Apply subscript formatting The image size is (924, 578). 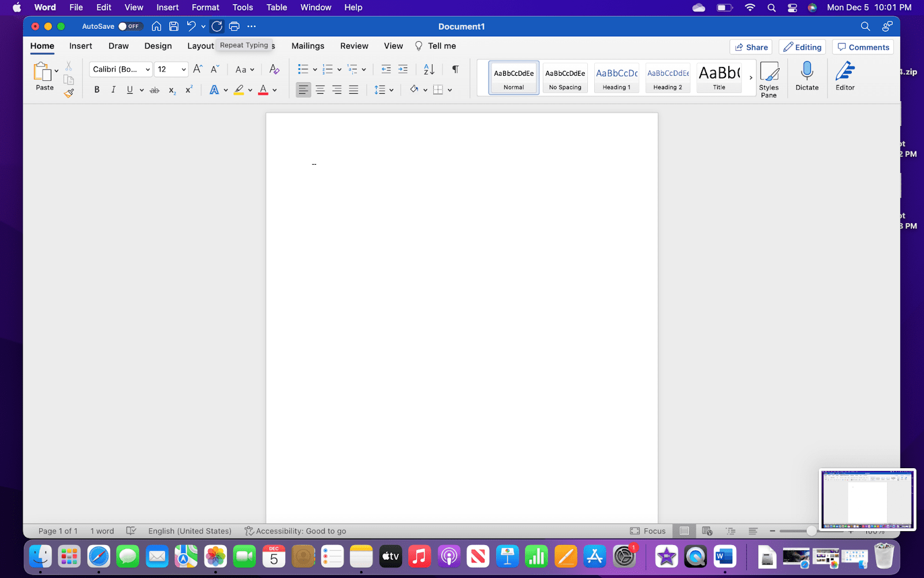[172, 90]
